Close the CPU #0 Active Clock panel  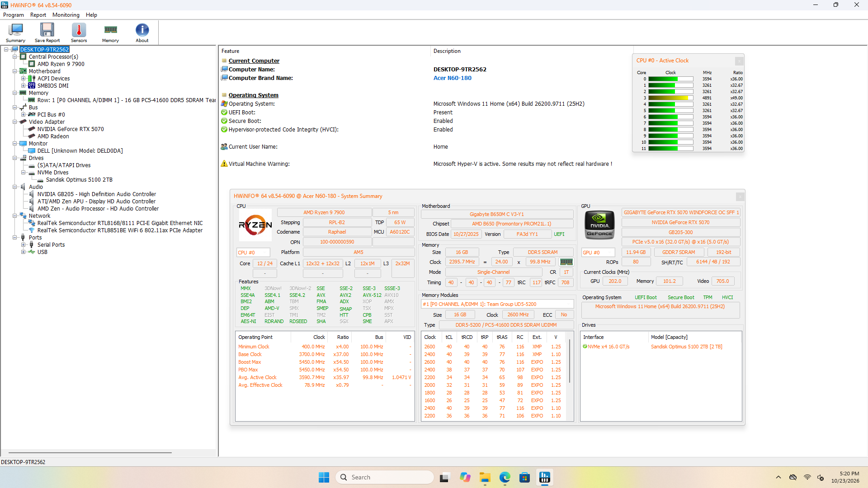(739, 61)
